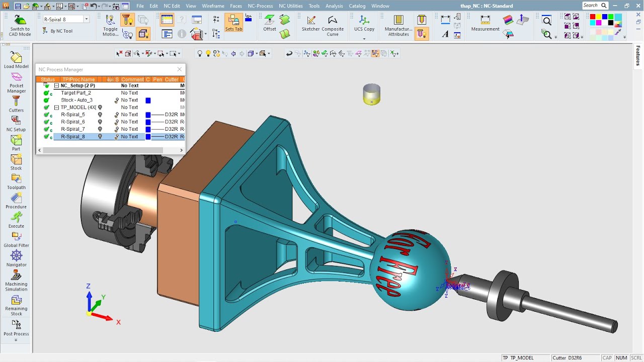Open the Wireframe menu

click(x=213, y=6)
